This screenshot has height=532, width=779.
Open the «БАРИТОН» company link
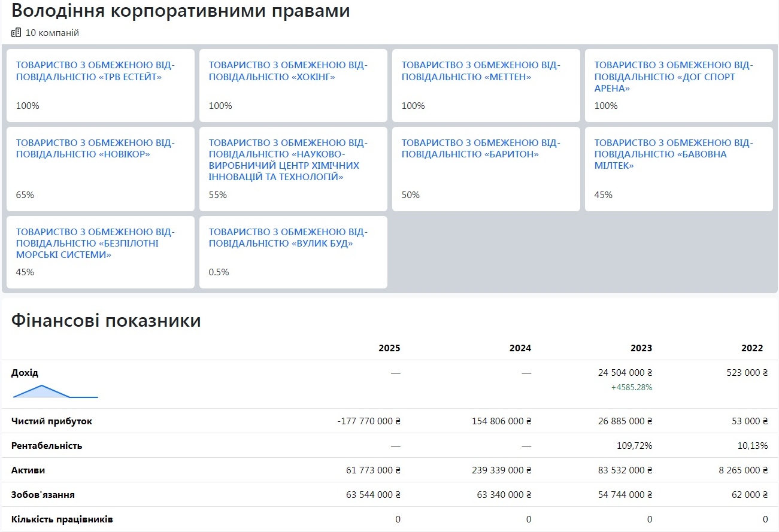(x=481, y=148)
